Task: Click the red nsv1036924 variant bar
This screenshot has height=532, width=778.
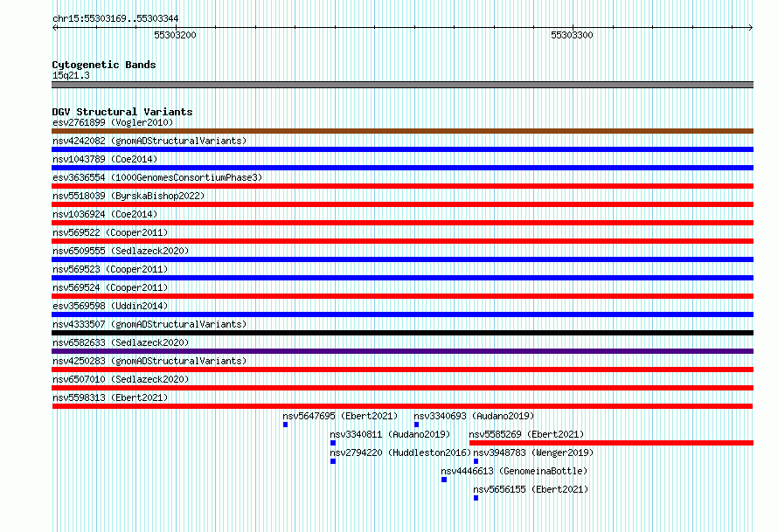Action: 402,223
